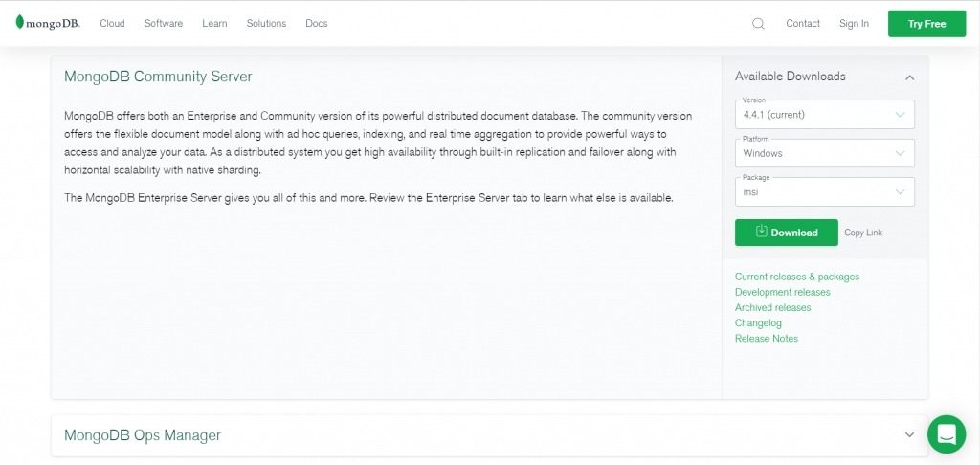The width and height of the screenshot is (980, 465).
Task: Open the Package dropdown
Action: pos(824,192)
